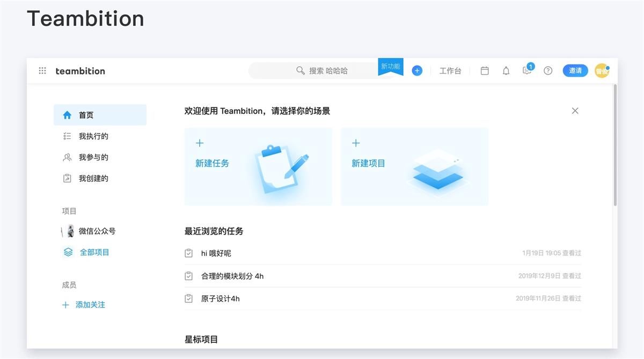Click the 邀请 button
This screenshot has width=644, height=359.
tap(575, 71)
